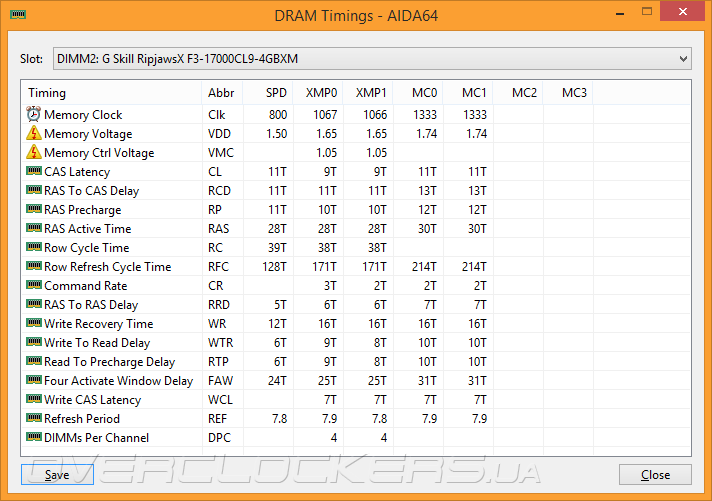This screenshot has width=712, height=501.
Task: Select the CAS Latency row label
Action: tap(77, 172)
